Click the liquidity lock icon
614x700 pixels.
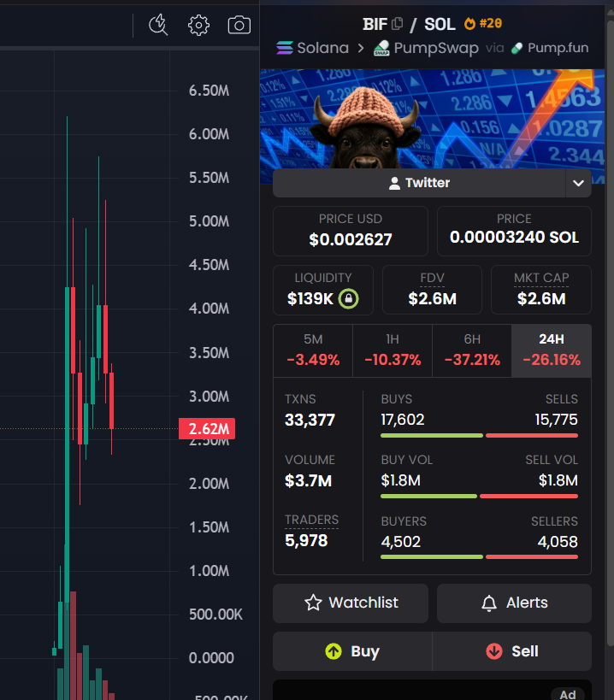(348, 298)
